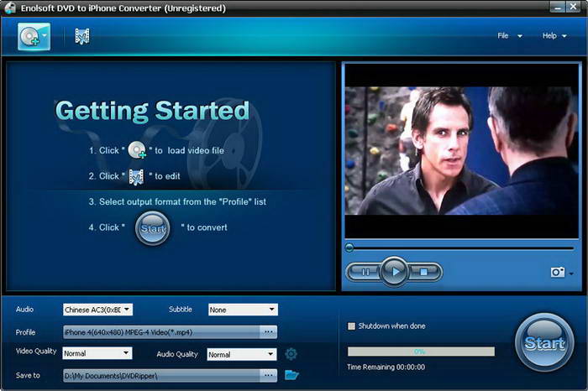Open the Help menu
The image size is (588, 391).
coord(554,36)
